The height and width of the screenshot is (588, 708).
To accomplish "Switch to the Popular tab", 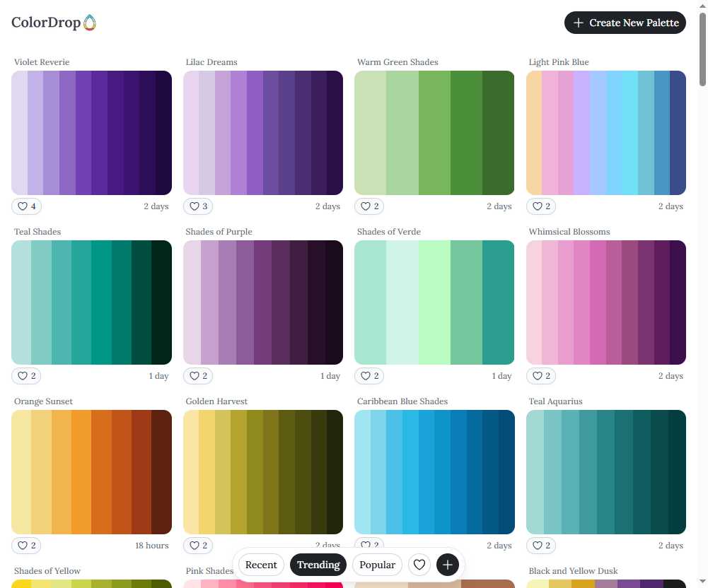I will (377, 565).
